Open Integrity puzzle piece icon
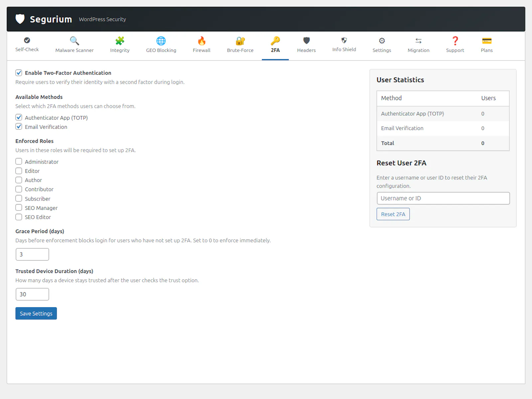 120,41
